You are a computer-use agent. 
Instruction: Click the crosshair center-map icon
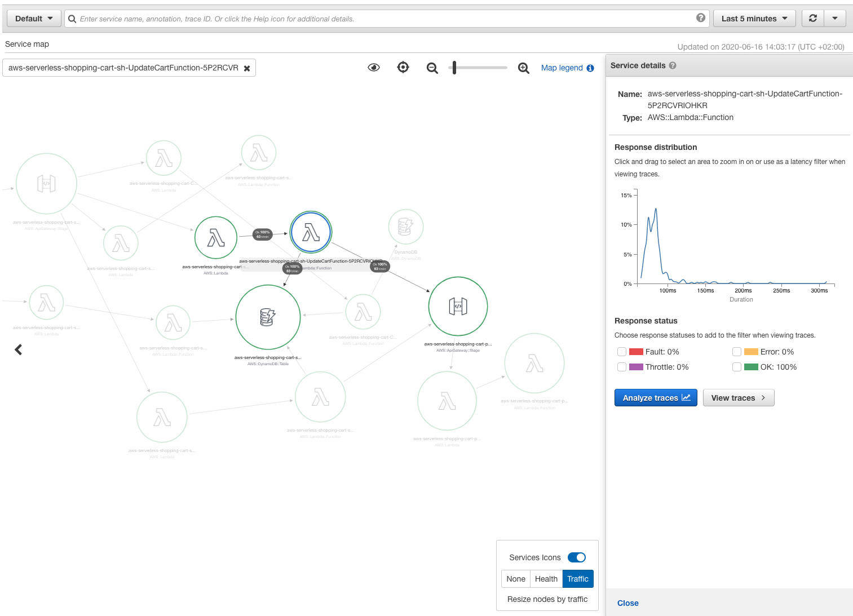pos(403,68)
